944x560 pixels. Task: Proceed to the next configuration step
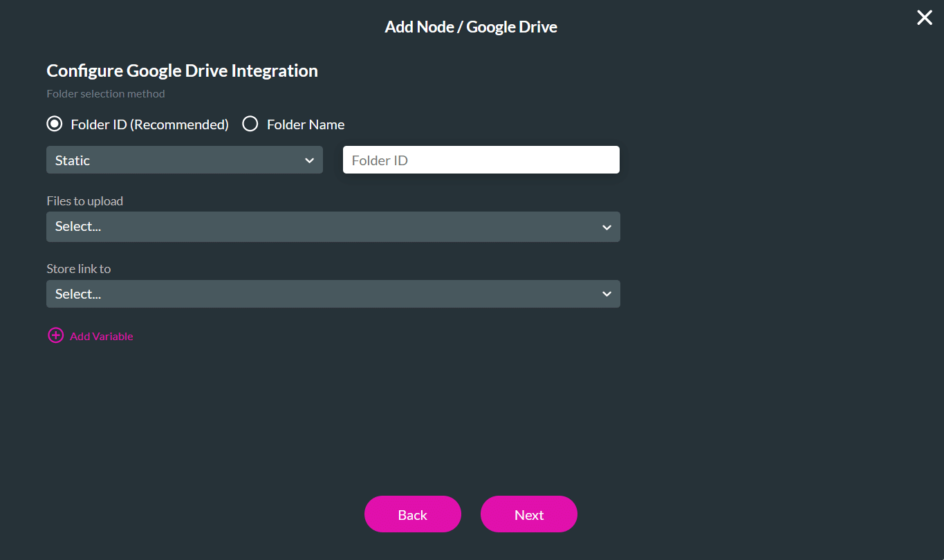point(528,514)
